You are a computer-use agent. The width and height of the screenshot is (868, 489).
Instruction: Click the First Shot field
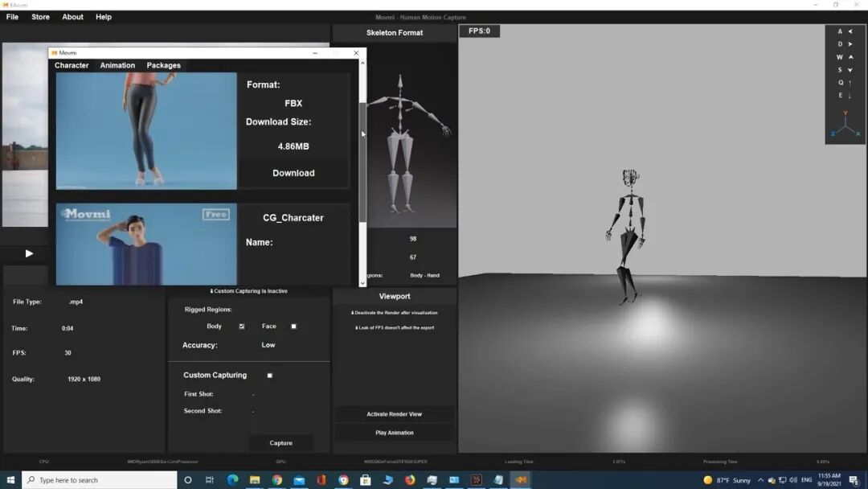[253, 394]
